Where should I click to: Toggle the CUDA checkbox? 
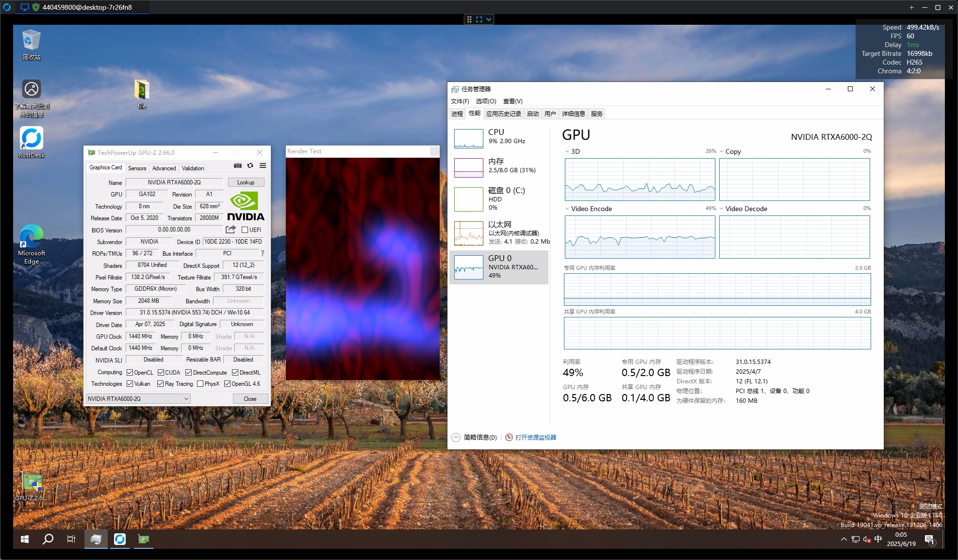pyautogui.click(x=161, y=373)
